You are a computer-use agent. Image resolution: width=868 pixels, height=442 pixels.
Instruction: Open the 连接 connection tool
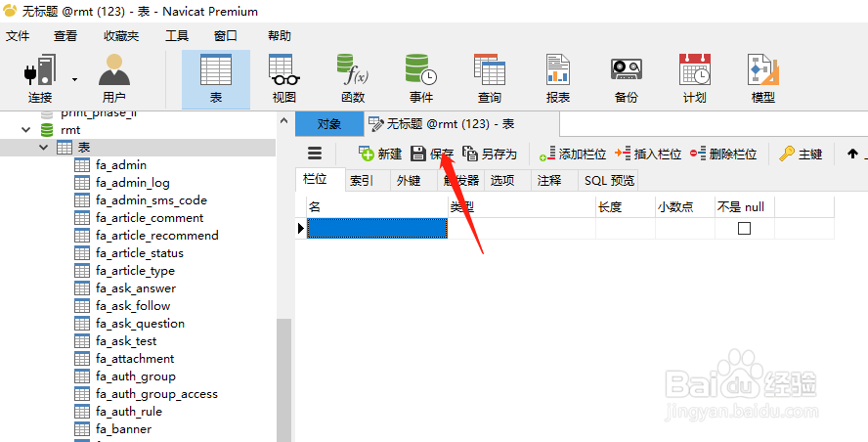(x=40, y=79)
